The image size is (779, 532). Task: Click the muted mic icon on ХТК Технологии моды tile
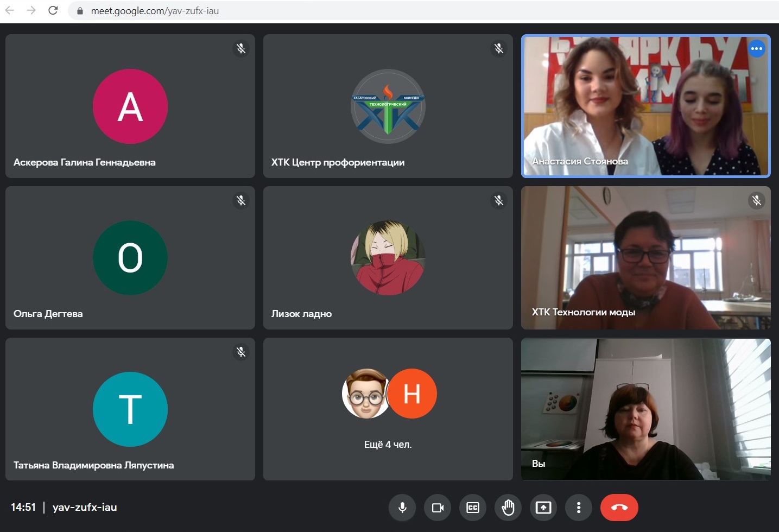756,201
